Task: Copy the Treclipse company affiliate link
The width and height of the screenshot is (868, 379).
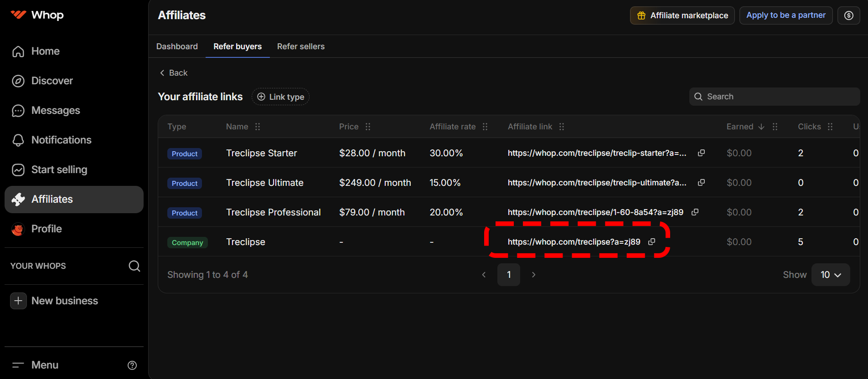Action: pyautogui.click(x=652, y=242)
